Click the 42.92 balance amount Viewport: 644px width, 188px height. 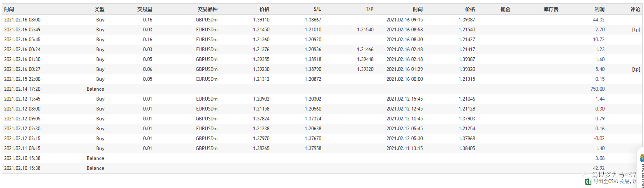point(599,168)
